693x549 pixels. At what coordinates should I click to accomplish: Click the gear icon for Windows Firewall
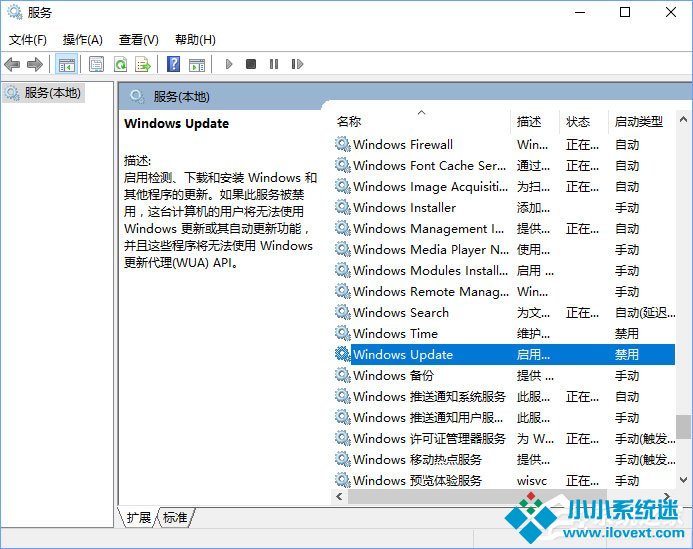pyautogui.click(x=342, y=144)
